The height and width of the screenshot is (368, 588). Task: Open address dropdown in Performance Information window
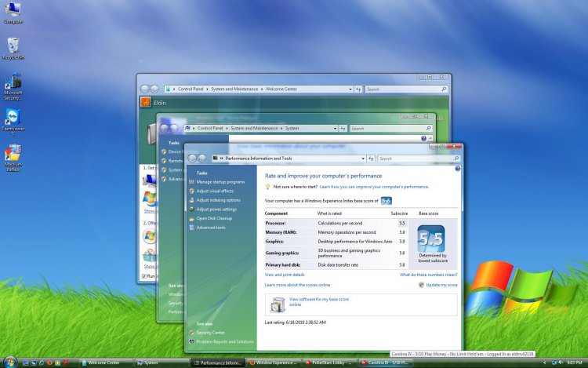pos(363,158)
